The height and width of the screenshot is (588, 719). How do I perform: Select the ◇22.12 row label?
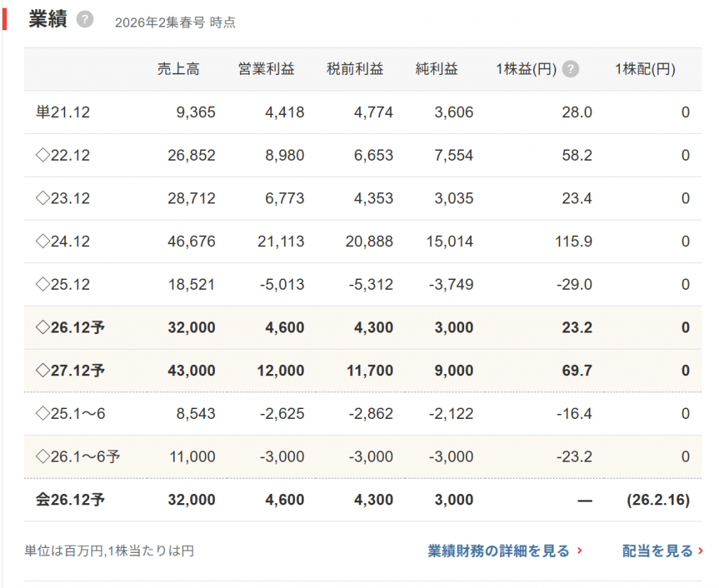point(62,155)
